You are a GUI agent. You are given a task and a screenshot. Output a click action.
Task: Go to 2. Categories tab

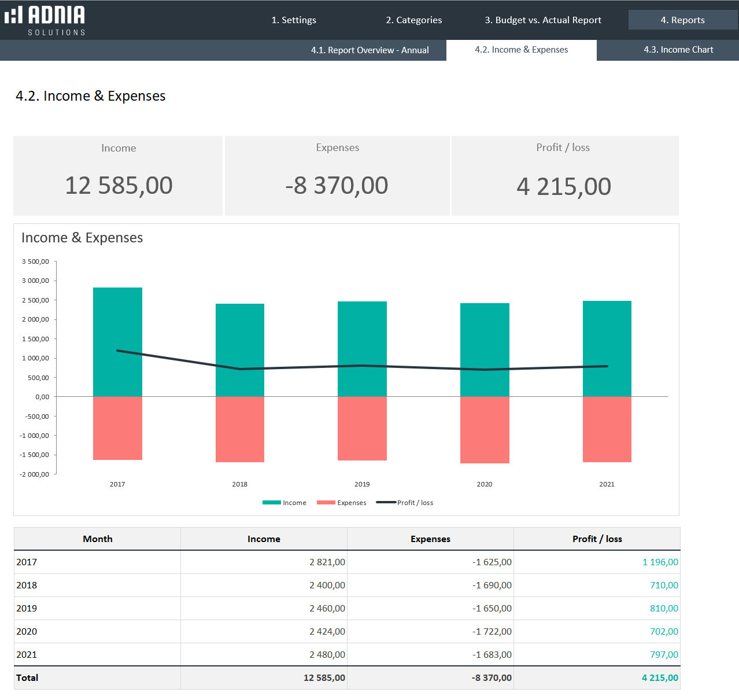pyautogui.click(x=413, y=20)
